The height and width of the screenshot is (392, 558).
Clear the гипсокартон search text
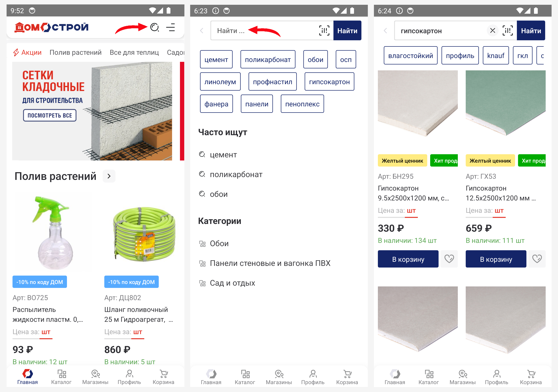tap(493, 31)
